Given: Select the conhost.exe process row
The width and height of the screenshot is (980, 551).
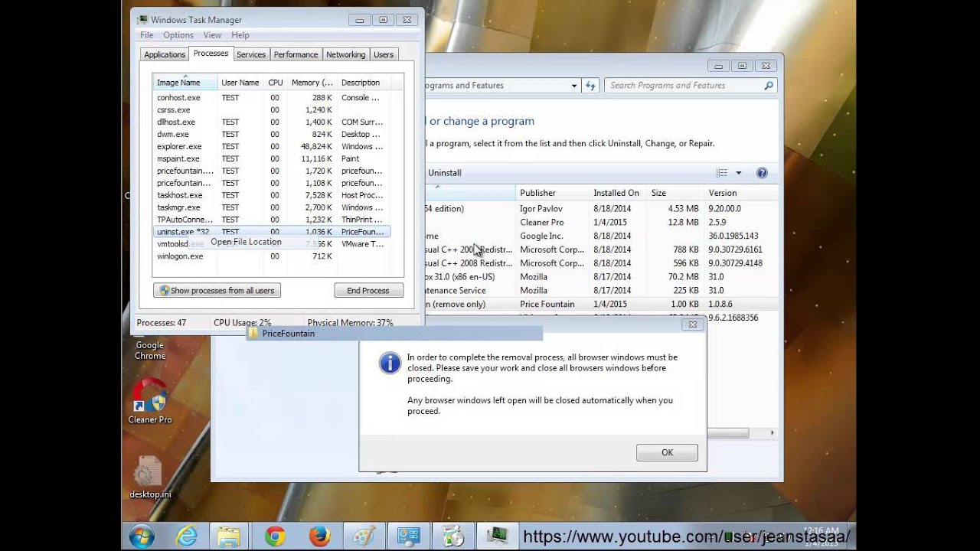Looking at the screenshot, I should (x=272, y=98).
